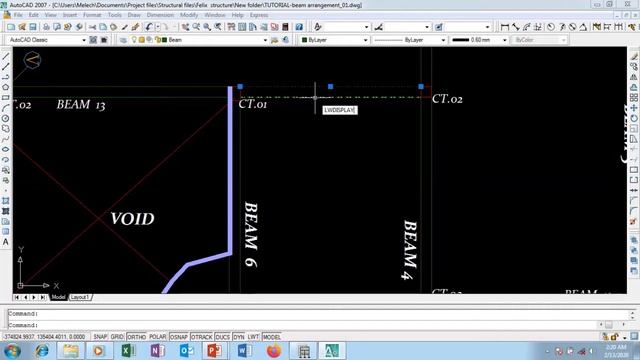This screenshot has width=640, height=360.
Task: Click the Cut scissors icon
Action: point(93,27)
